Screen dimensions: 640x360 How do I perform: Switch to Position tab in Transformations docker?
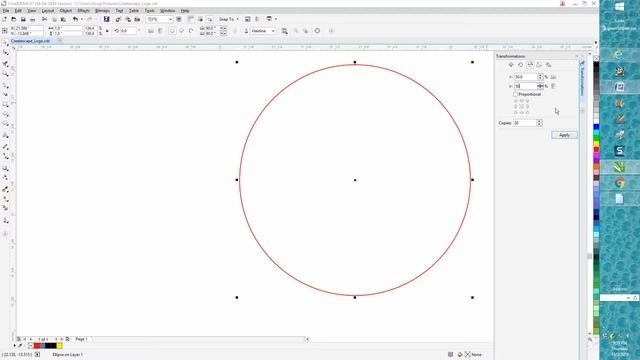(511, 65)
